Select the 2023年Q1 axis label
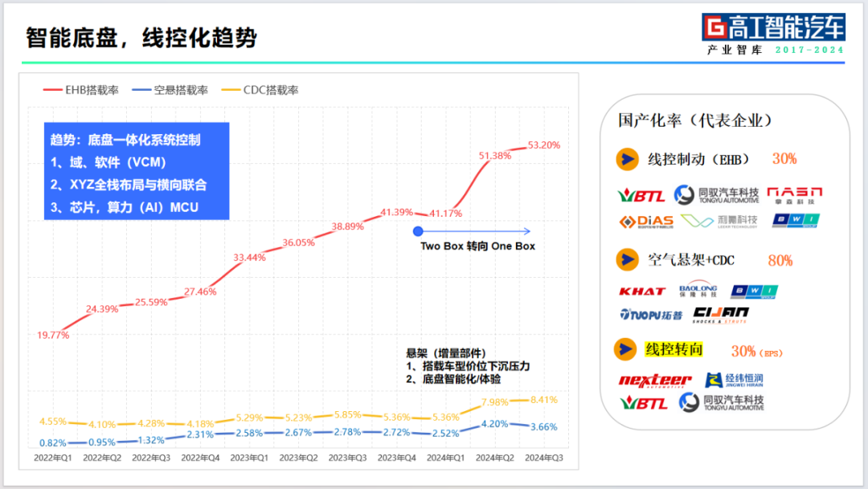This screenshot has height=489, width=868. 249,458
